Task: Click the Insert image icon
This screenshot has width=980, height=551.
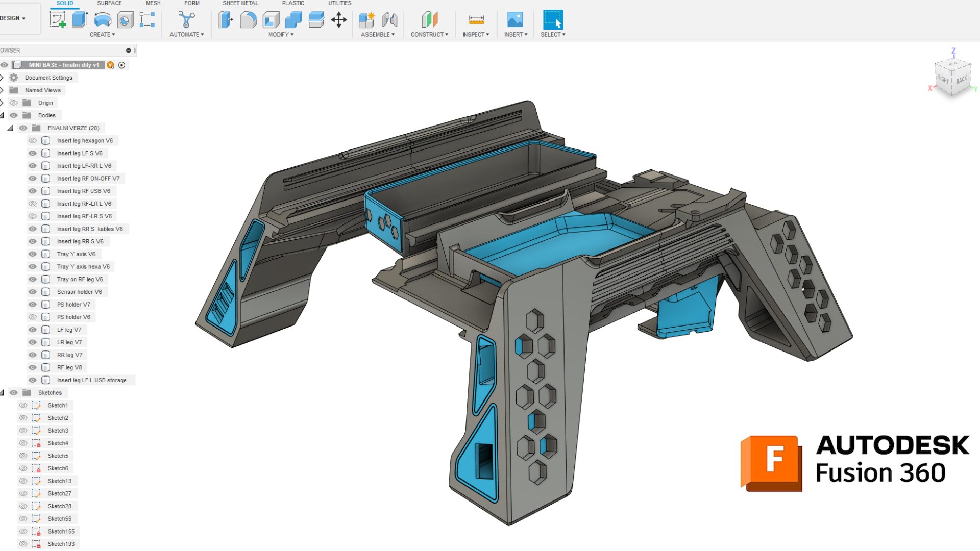Action: click(x=515, y=20)
